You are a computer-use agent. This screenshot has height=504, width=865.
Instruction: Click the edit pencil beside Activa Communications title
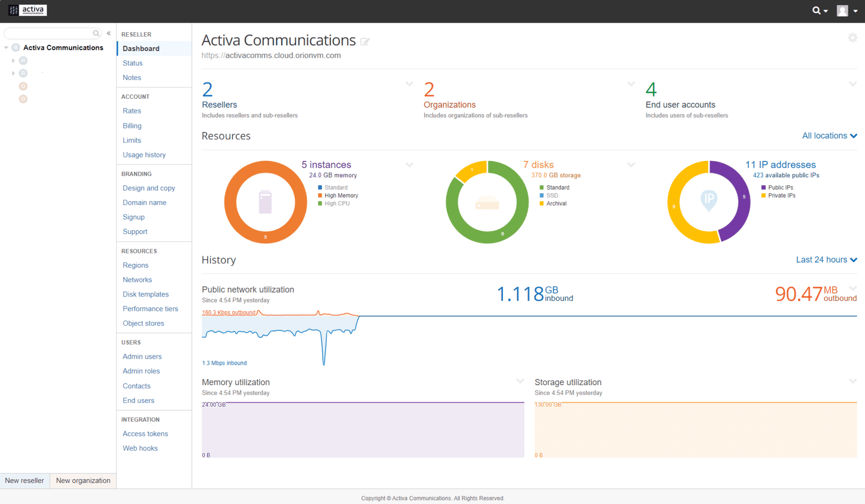point(365,42)
